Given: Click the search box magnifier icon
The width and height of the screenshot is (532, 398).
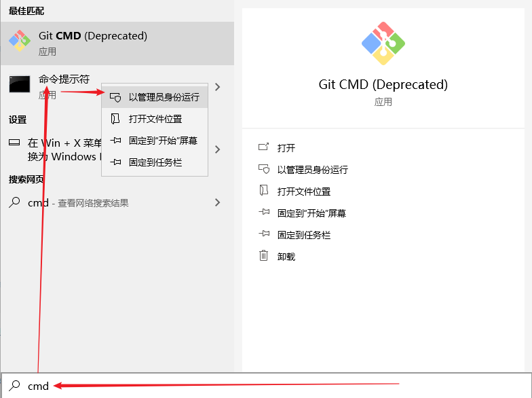Looking at the screenshot, I should (14, 385).
